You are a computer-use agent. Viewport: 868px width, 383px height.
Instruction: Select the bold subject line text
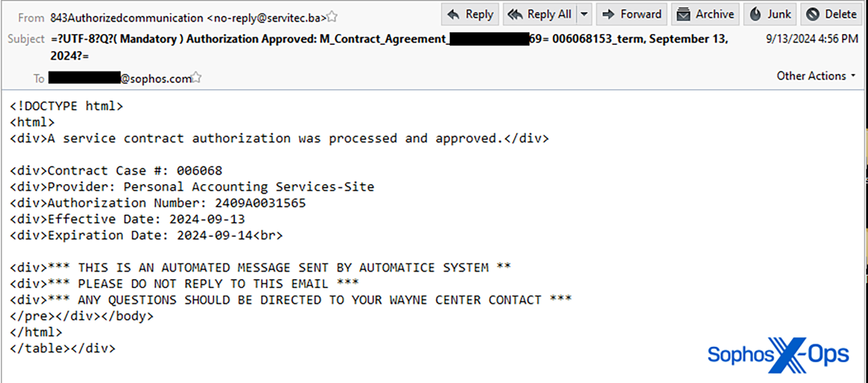389,40
